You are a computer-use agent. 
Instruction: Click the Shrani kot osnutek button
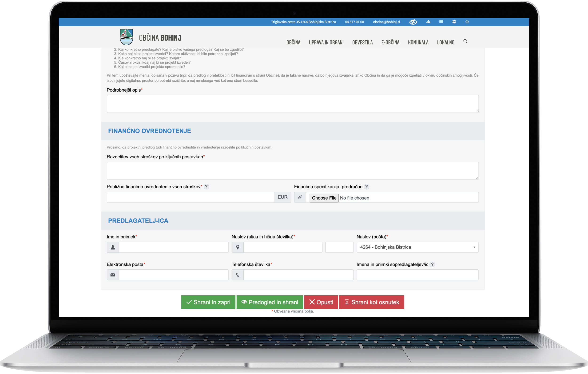tap(371, 302)
